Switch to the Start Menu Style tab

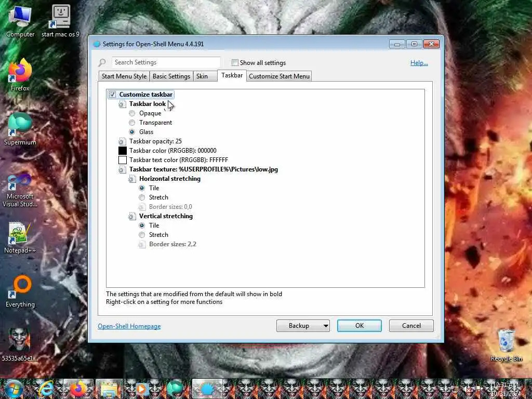[x=124, y=76]
